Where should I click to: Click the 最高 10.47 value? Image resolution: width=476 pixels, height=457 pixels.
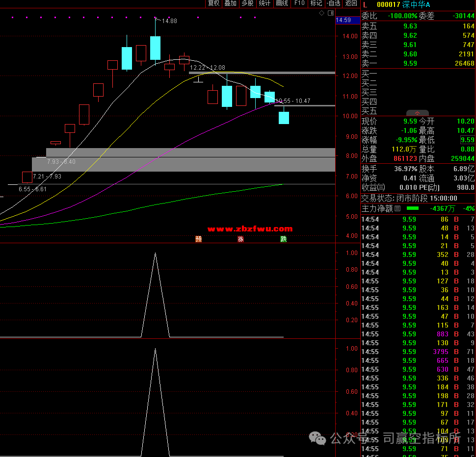tap(465, 131)
